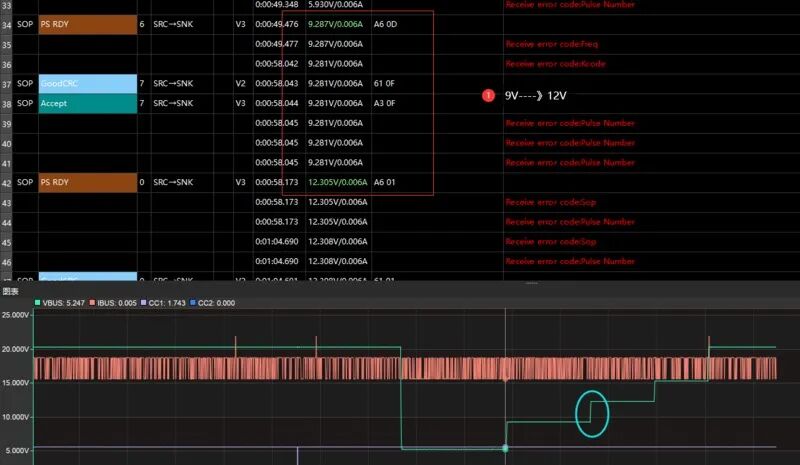Select the PS RDY message in row 34
Image resolution: width=800 pixels, height=465 pixels.
click(88, 24)
